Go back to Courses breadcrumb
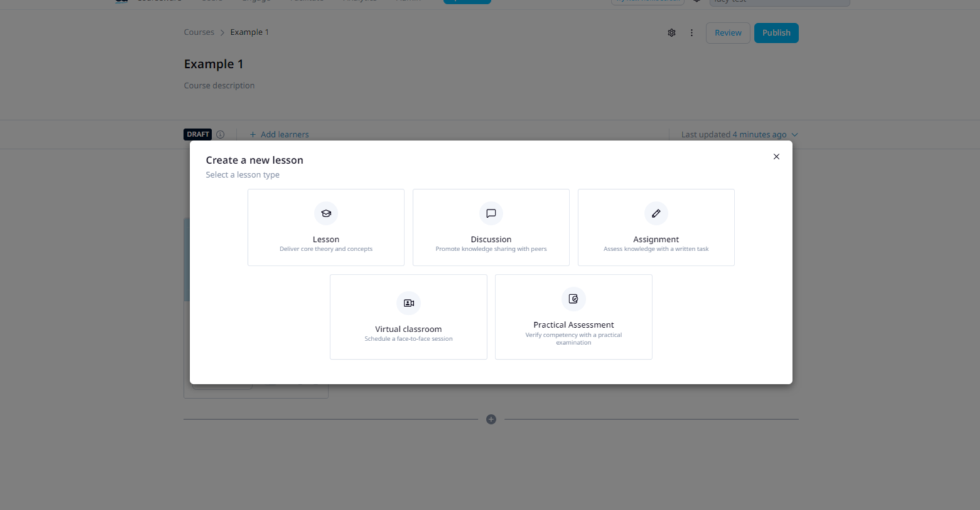 199,32
